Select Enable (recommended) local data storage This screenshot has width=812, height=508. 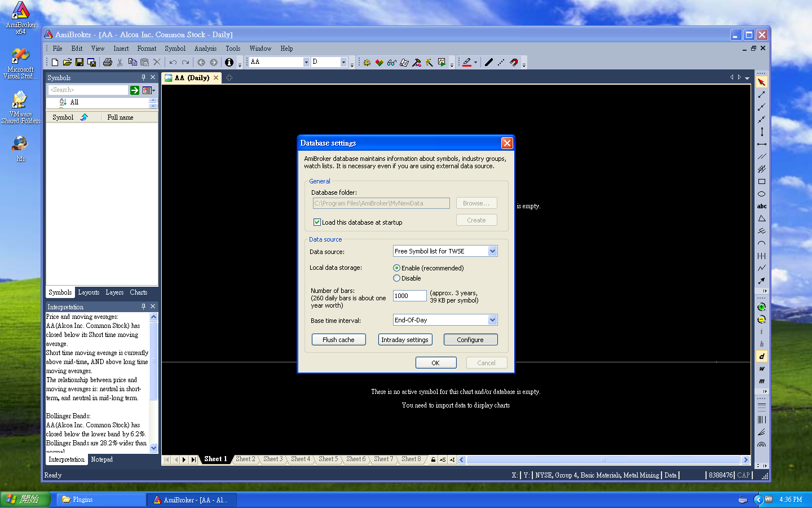point(396,268)
